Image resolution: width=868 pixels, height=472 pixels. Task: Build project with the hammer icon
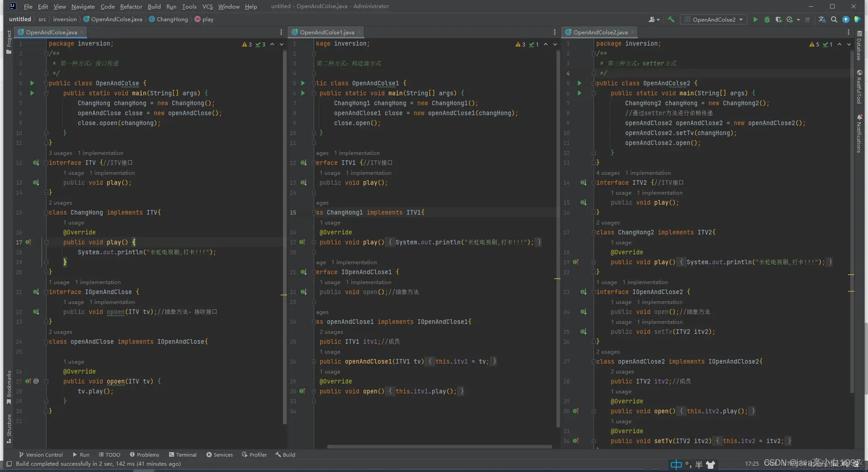pos(671,19)
